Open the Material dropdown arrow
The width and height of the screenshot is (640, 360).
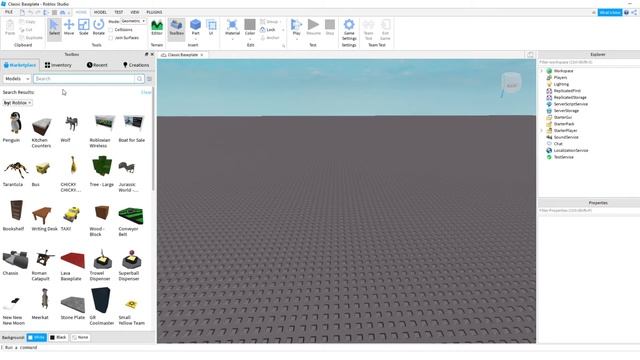pos(232,40)
